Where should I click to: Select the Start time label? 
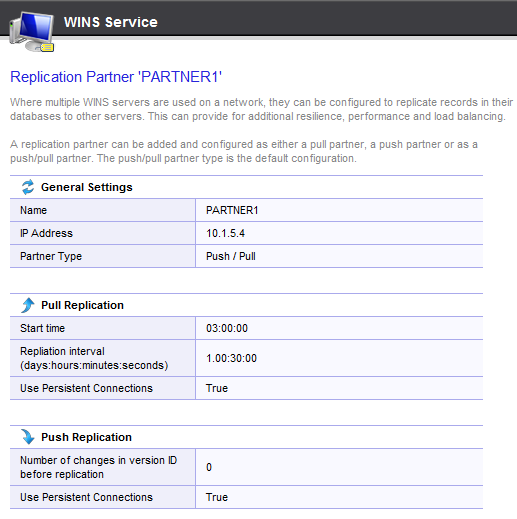coord(42,328)
